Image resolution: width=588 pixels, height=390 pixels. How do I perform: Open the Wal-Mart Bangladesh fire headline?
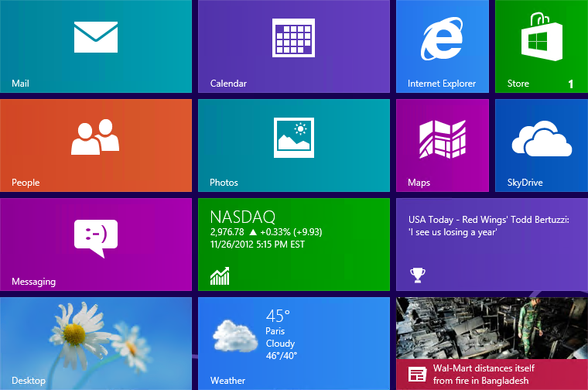tap(484, 375)
